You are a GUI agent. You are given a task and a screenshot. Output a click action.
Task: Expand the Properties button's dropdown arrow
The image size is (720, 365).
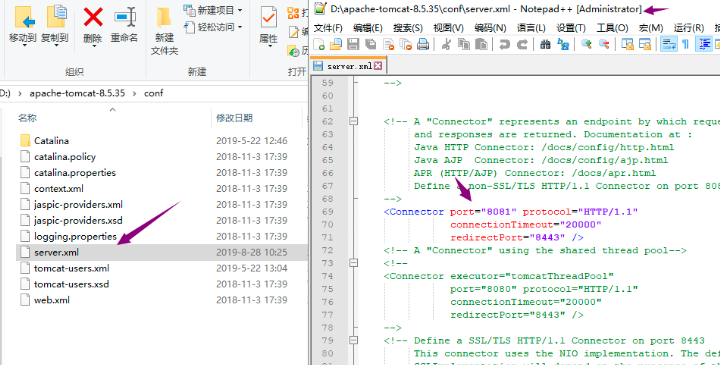click(x=269, y=46)
